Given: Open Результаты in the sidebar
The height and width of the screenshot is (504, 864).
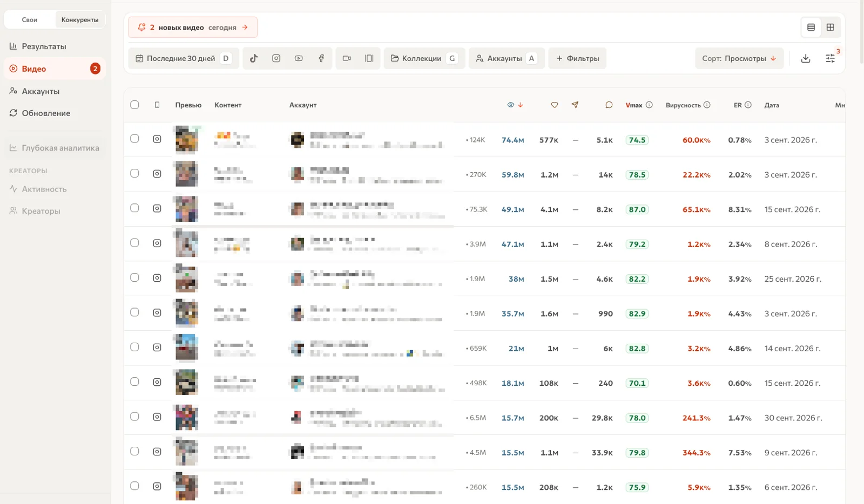Looking at the screenshot, I should coord(55,46).
